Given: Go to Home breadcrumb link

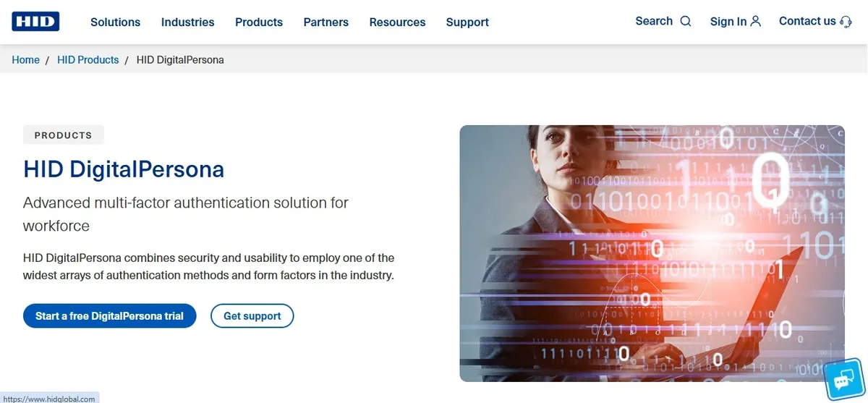Looking at the screenshot, I should pyautogui.click(x=26, y=60).
